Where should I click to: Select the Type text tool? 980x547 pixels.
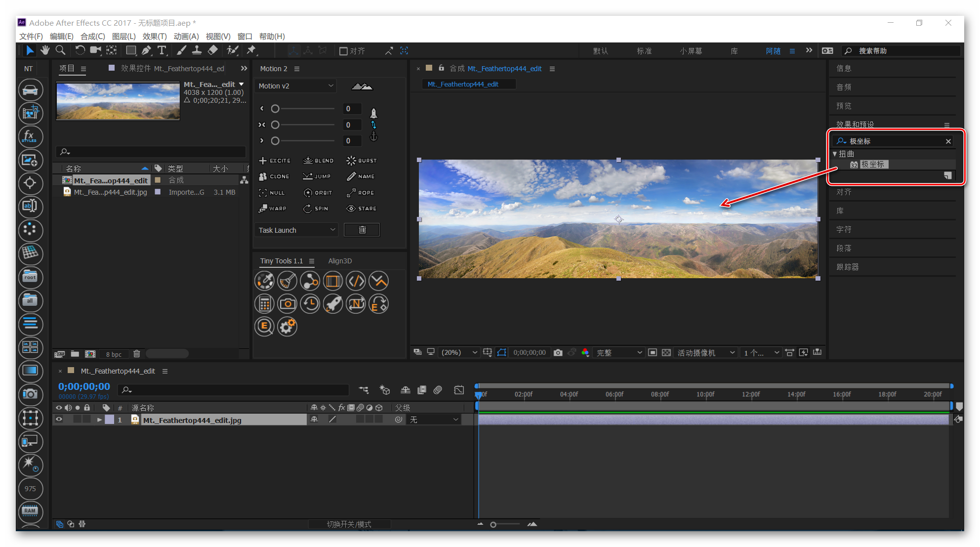click(162, 50)
